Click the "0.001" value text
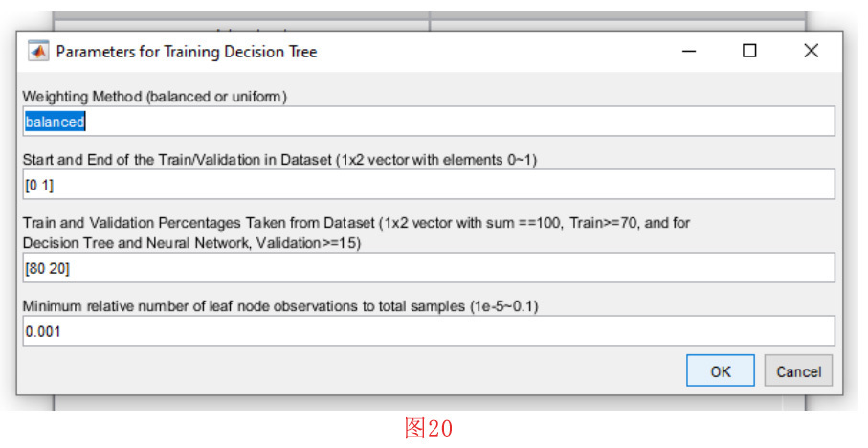 click(x=43, y=331)
